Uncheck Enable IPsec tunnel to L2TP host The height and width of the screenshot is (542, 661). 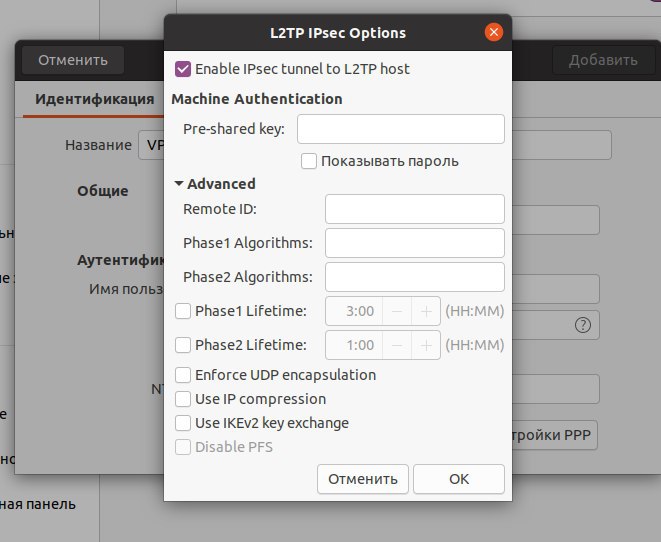[x=183, y=69]
